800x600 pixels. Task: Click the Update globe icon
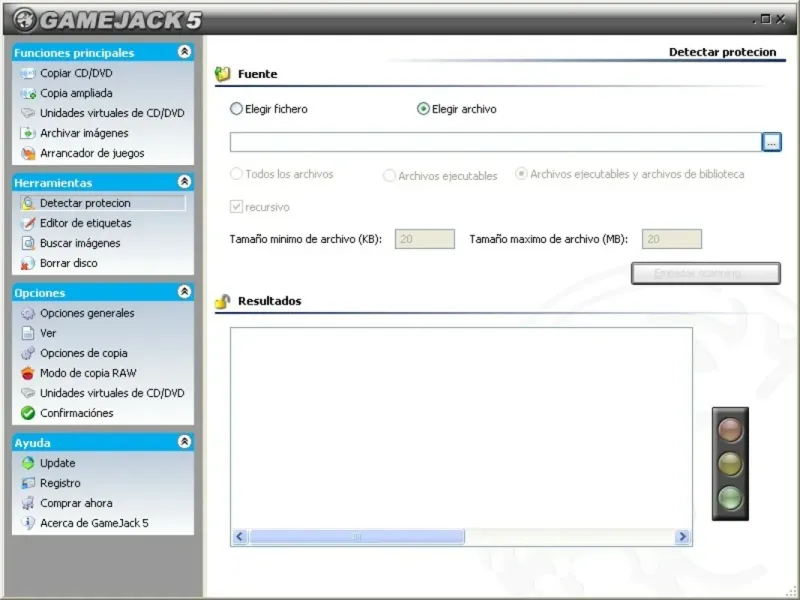[x=28, y=463]
